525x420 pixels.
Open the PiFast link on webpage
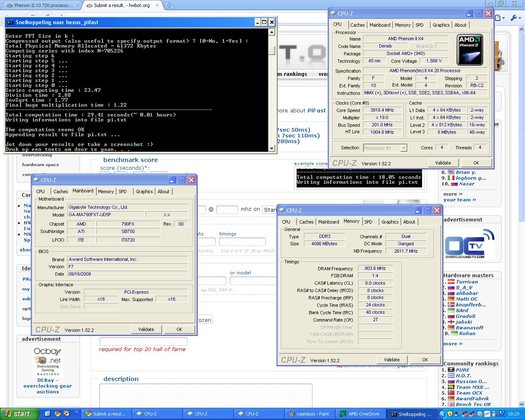click(317, 110)
